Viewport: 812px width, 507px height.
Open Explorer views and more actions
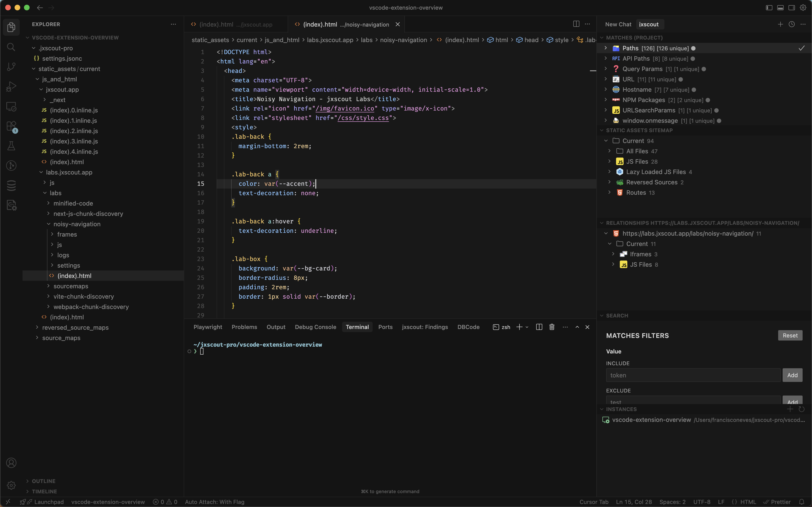click(173, 24)
